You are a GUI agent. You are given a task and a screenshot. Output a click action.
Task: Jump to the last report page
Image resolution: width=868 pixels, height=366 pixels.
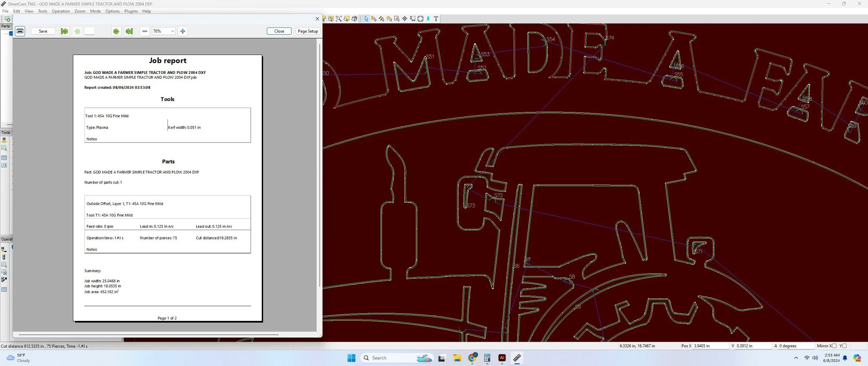(x=129, y=31)
